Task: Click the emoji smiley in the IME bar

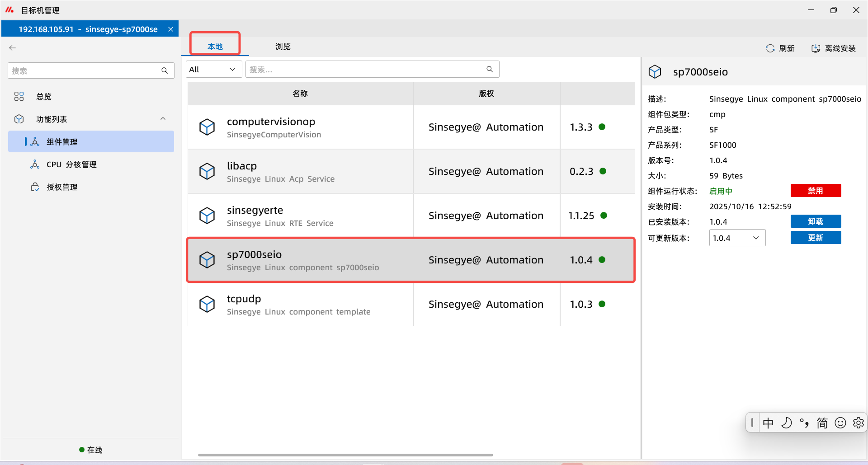Action: coord(840,423)
